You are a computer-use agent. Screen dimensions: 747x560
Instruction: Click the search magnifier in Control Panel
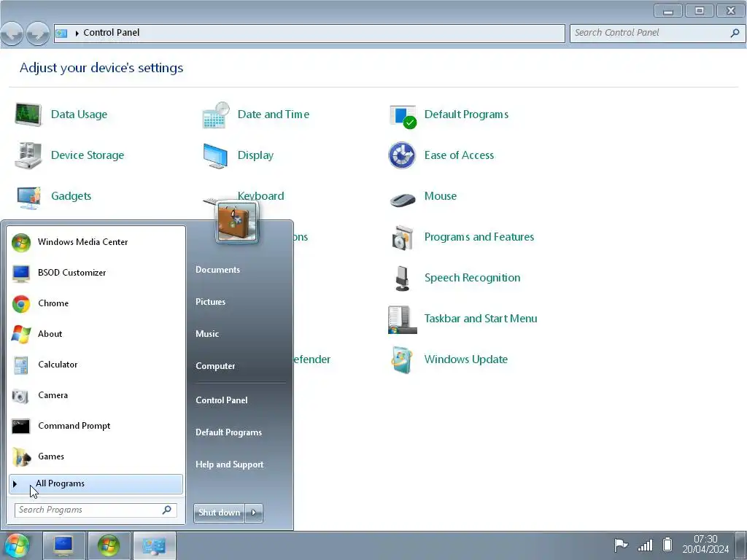tap(735, 33)
